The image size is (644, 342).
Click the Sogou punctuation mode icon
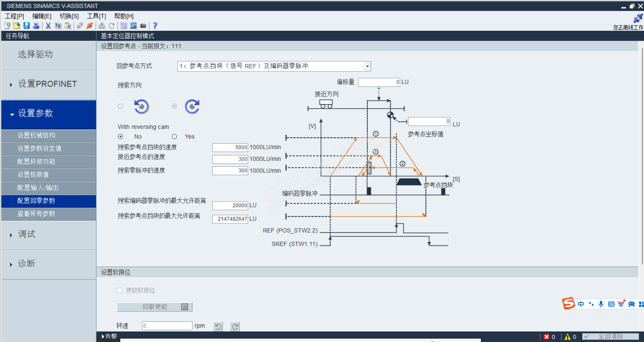pos(591,304)
